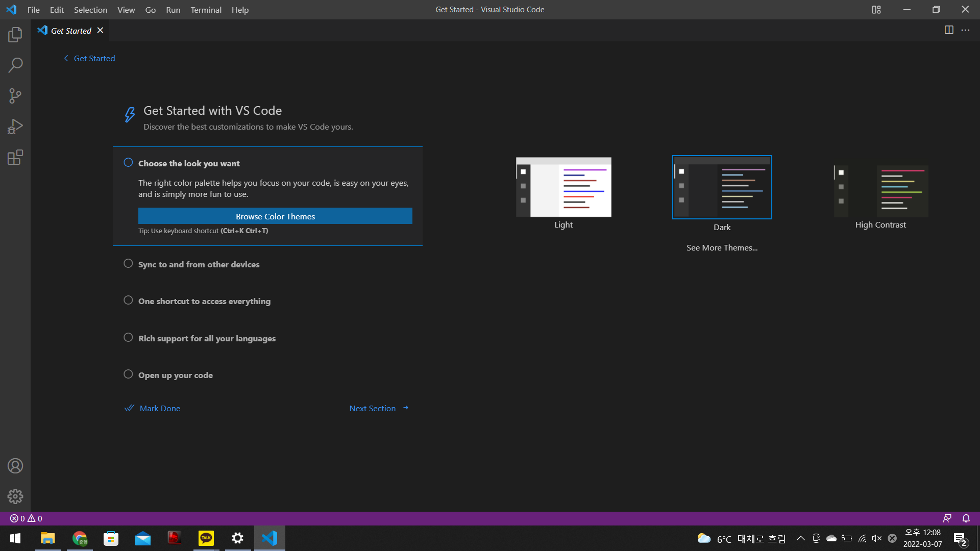The width and height of the screenshot is (980, 551).
Task: Expand 'Rich support for all your languages' section
Action: coord(207,338)
